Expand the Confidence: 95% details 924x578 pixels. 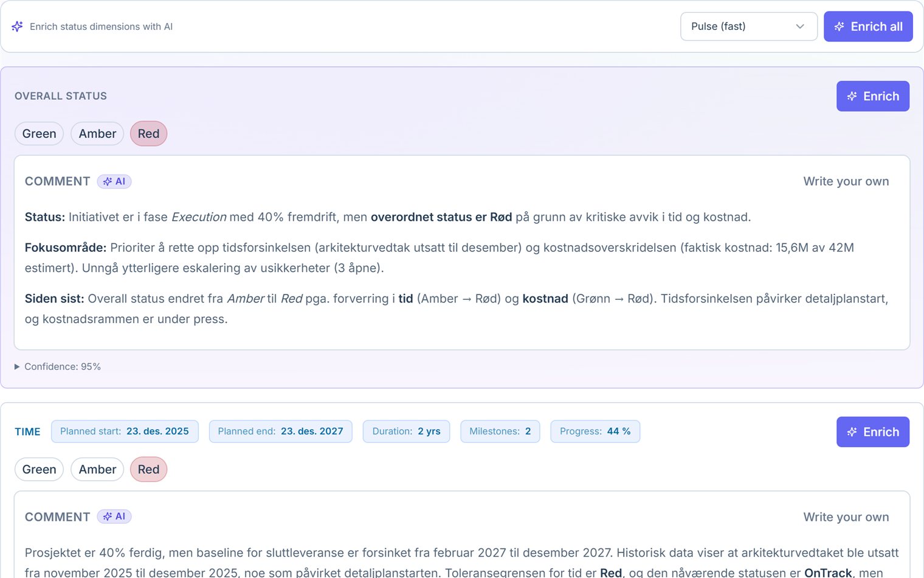[58, 366]
